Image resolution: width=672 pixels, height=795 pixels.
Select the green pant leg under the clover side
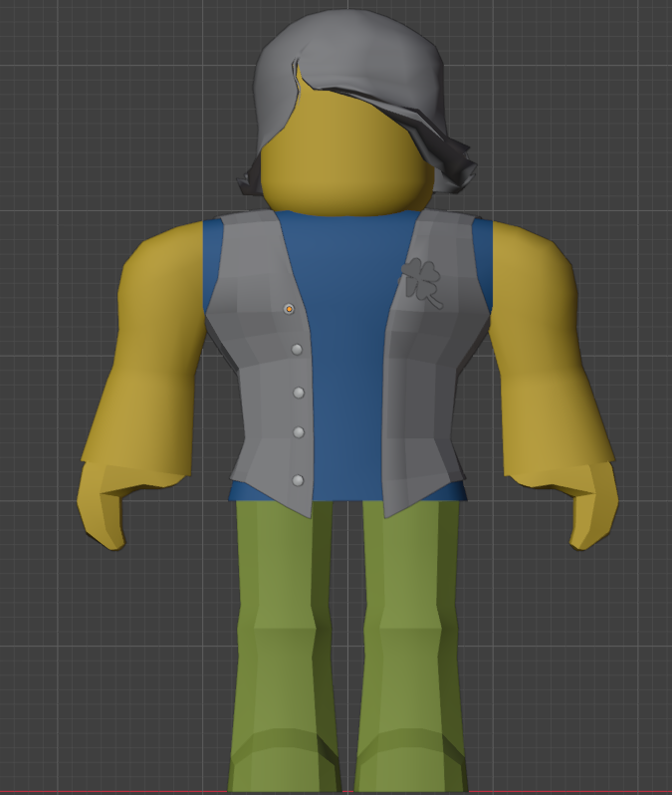[x=410, y=649]
